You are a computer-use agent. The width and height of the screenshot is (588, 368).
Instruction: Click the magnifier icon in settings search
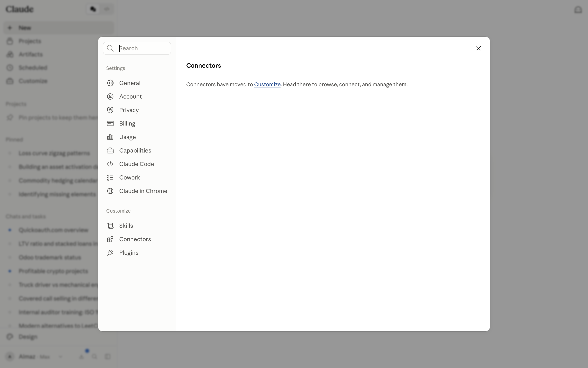110,48
